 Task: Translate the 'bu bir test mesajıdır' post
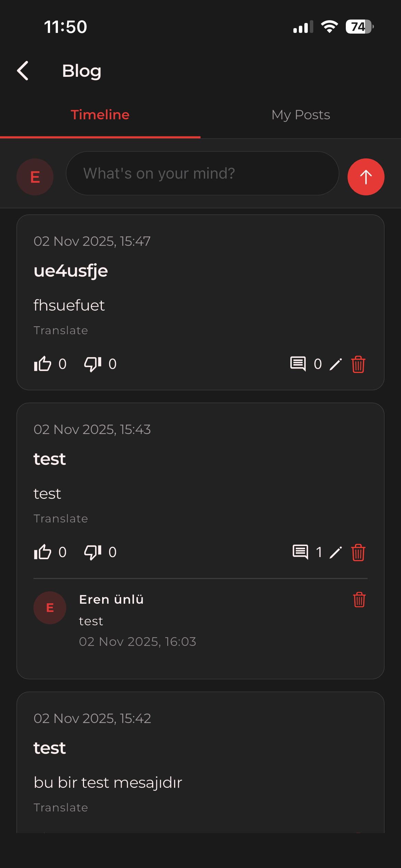[x=61, y=808]
